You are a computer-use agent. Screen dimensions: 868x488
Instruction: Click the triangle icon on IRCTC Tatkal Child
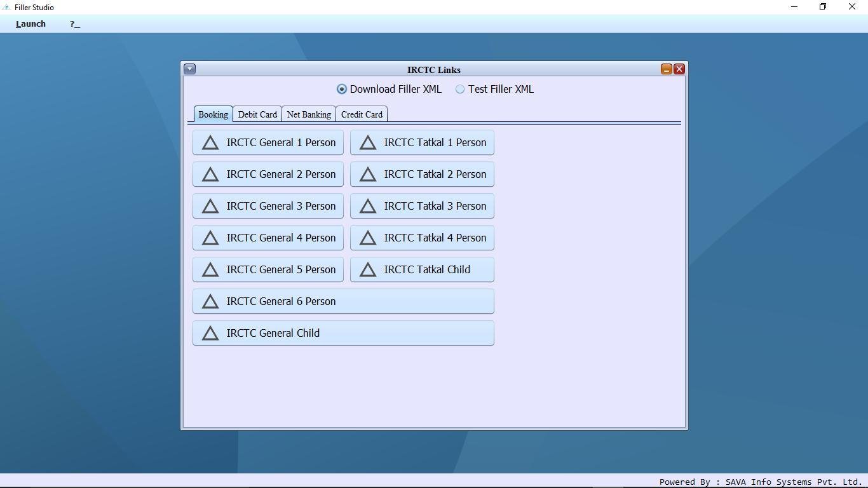coord(368,269)
